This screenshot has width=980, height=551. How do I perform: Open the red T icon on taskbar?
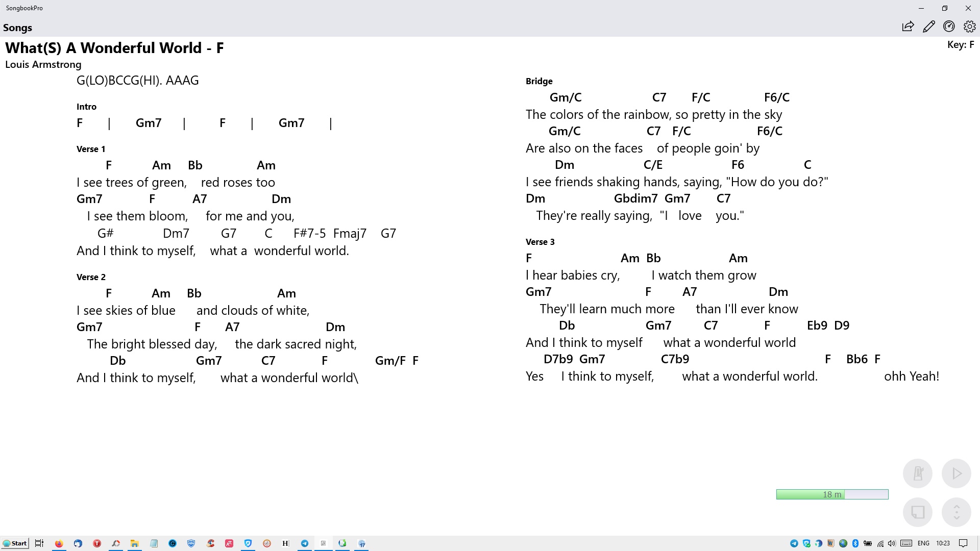97,543
